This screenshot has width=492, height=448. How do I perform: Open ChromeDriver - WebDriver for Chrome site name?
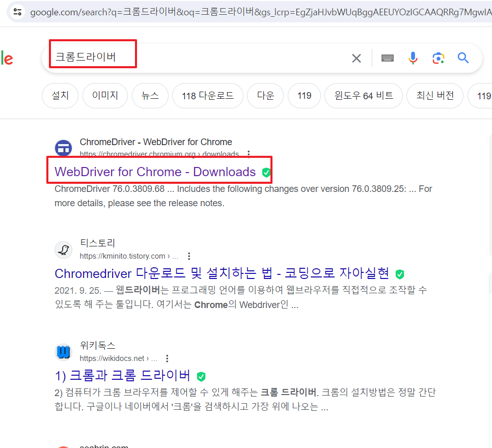click(156, 142)
